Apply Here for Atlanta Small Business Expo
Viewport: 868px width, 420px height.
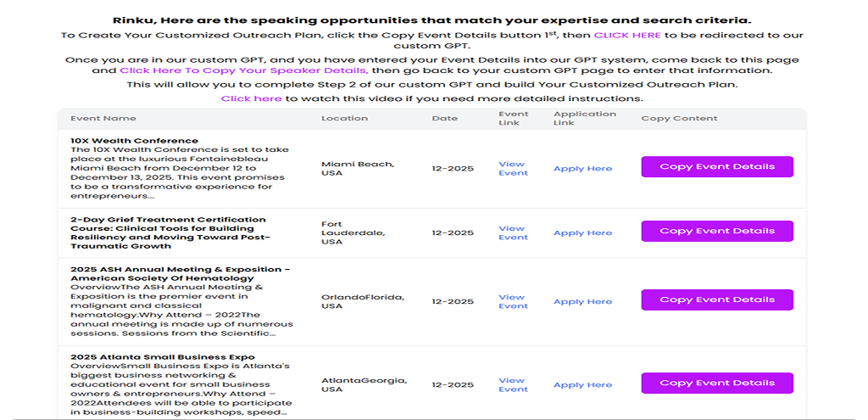582,384
